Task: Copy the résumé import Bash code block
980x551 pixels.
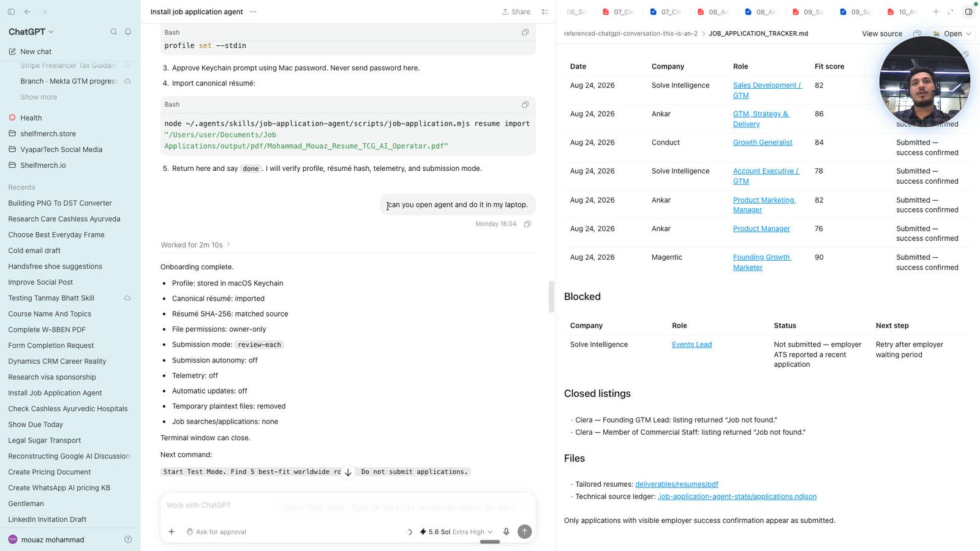Action: pos(525,105)
